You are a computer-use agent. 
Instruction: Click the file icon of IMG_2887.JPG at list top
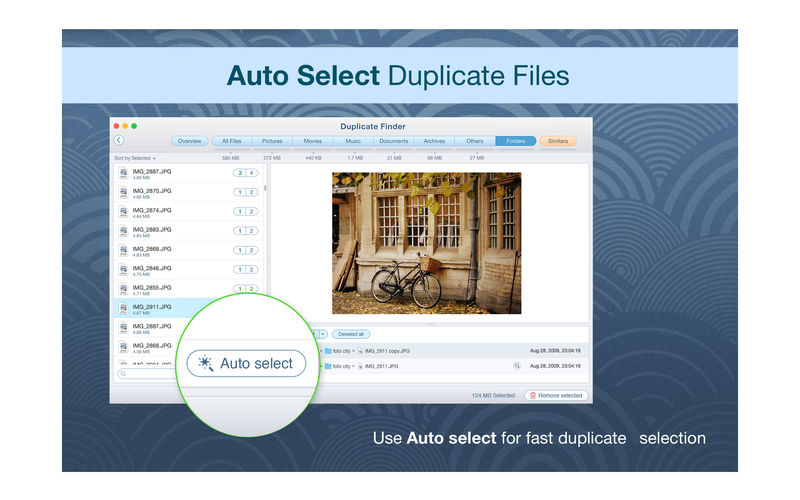(x=124, y=173)
